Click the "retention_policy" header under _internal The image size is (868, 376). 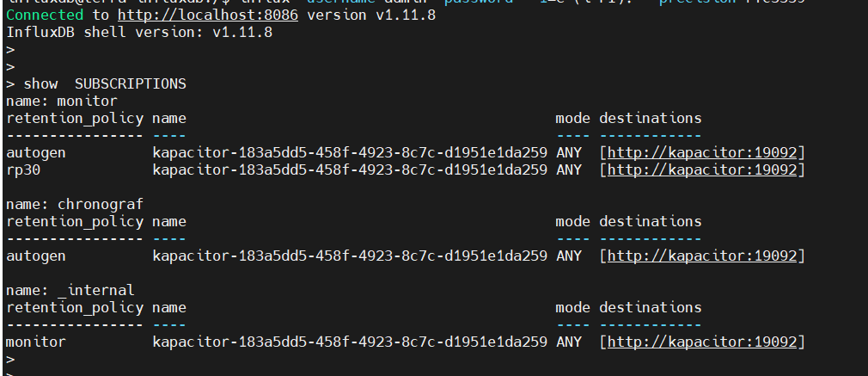pos(74,308)
